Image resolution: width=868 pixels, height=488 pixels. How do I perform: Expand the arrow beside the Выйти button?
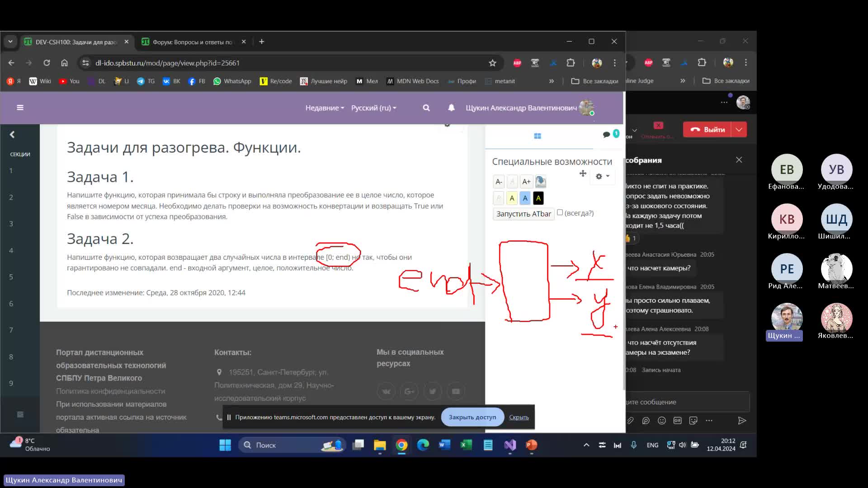[739, 130]
